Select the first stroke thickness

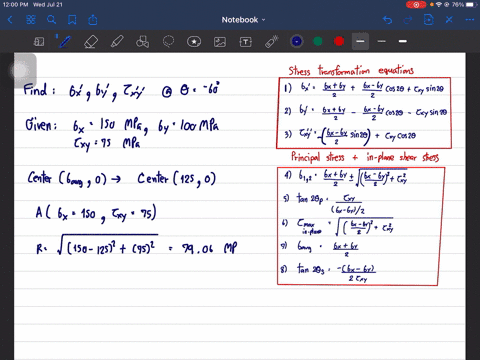point(360,41)
